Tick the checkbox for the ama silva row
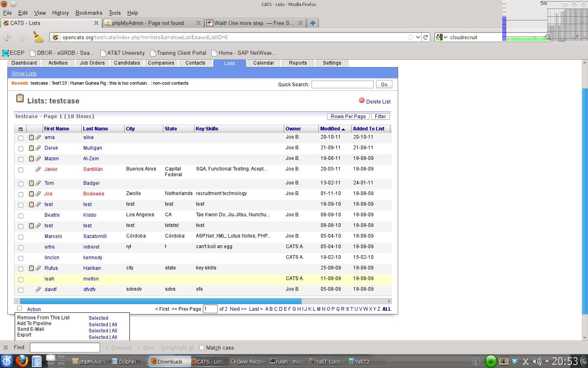Viewport: 588px width, 368px height. click(x=21, y=138)
